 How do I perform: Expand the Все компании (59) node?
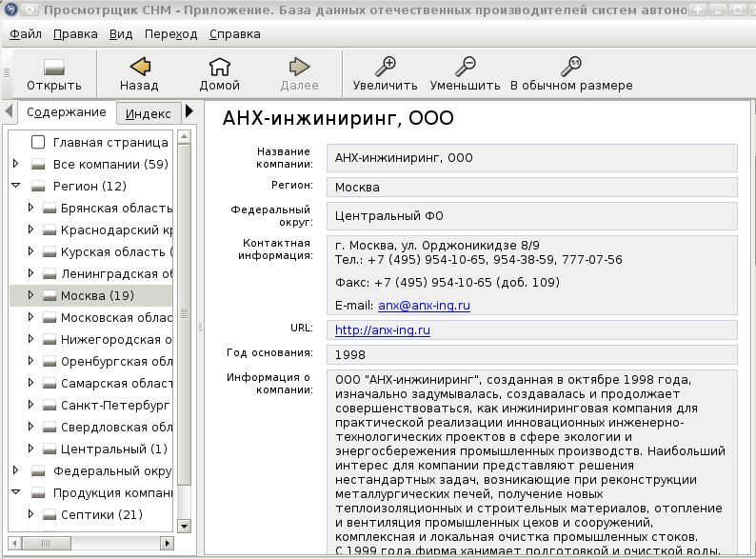tap(15, 164)
